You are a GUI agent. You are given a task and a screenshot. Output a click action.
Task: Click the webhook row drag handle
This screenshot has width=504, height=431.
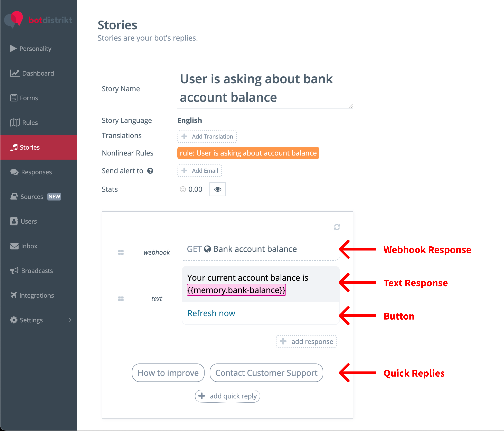pos(121,252)
